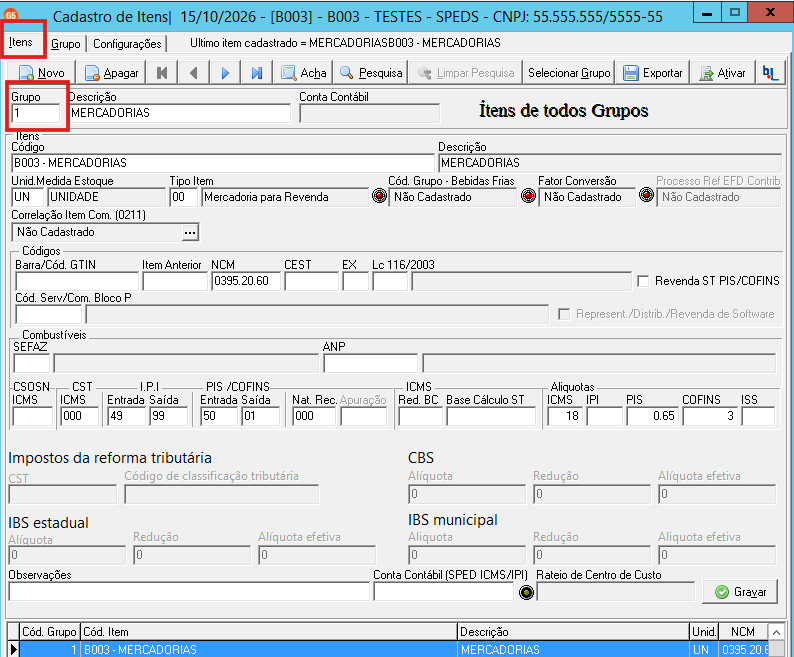Click red lookup button for Fator Conversão
This screenshot has height=657, width=794.
[528, 196]
